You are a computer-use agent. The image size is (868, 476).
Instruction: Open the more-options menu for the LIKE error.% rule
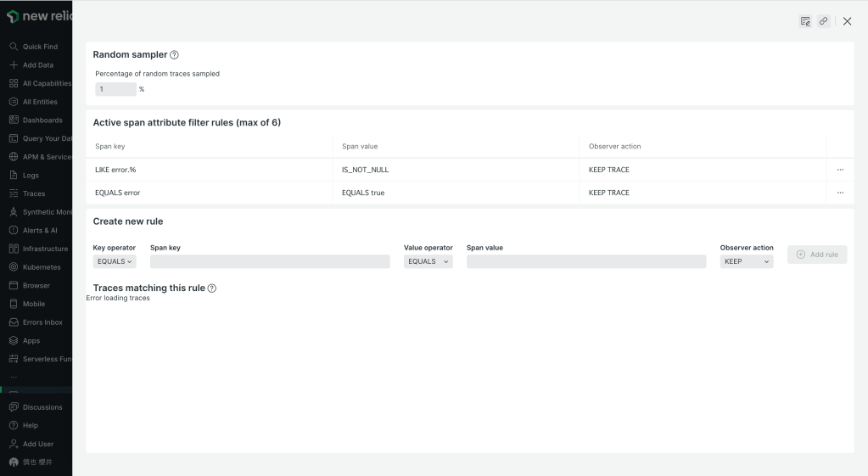coord(840,170)
